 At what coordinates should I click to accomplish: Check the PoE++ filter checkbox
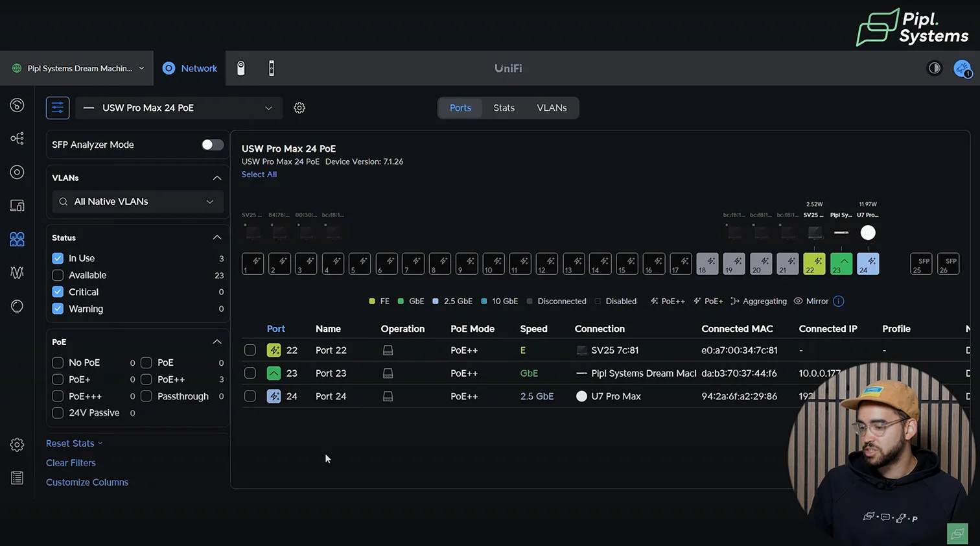click(x=146, y=379)
